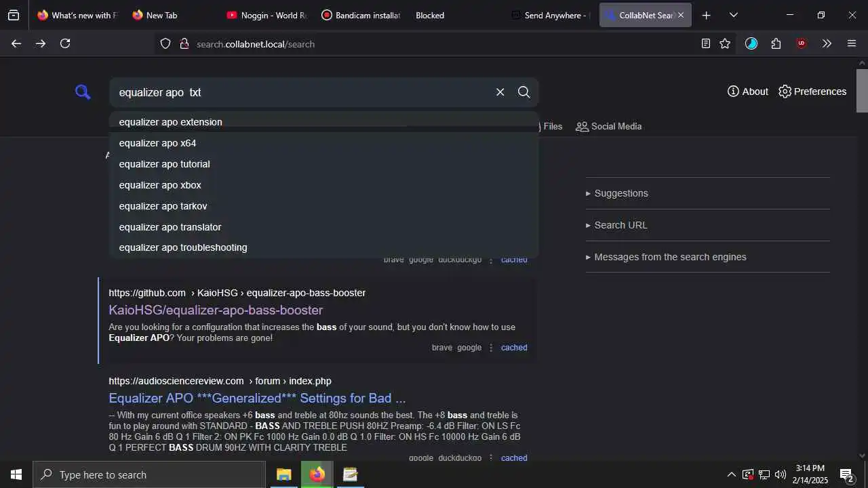Toggle reader view icon in address bar
The image size is (868, 488).
pyautogui.click(x=706, y=43)
